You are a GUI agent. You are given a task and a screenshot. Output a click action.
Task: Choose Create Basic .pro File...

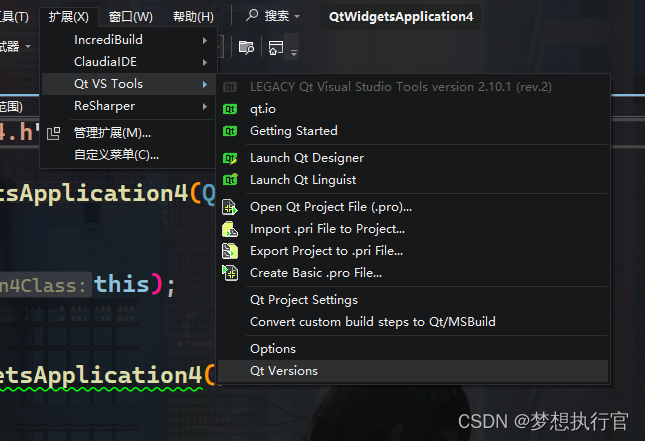413,273
